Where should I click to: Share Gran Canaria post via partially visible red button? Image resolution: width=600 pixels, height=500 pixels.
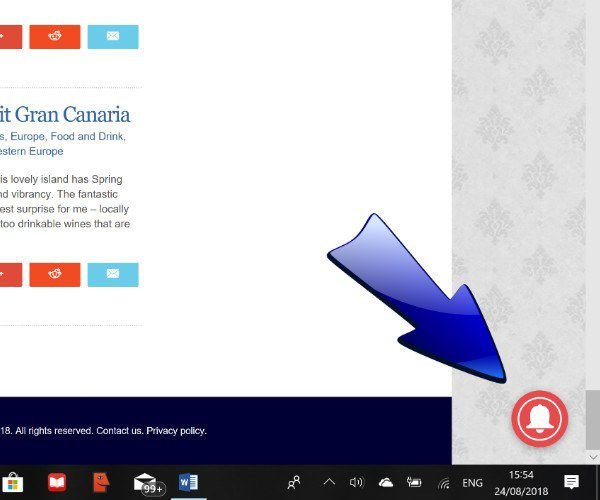click(x=11, y=275)
